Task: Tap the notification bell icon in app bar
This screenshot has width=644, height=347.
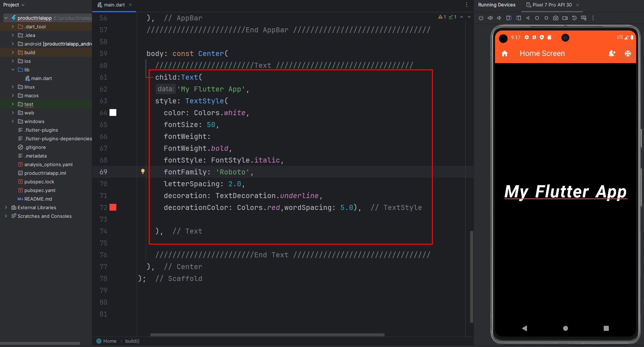Action: (x=612, y=53)
